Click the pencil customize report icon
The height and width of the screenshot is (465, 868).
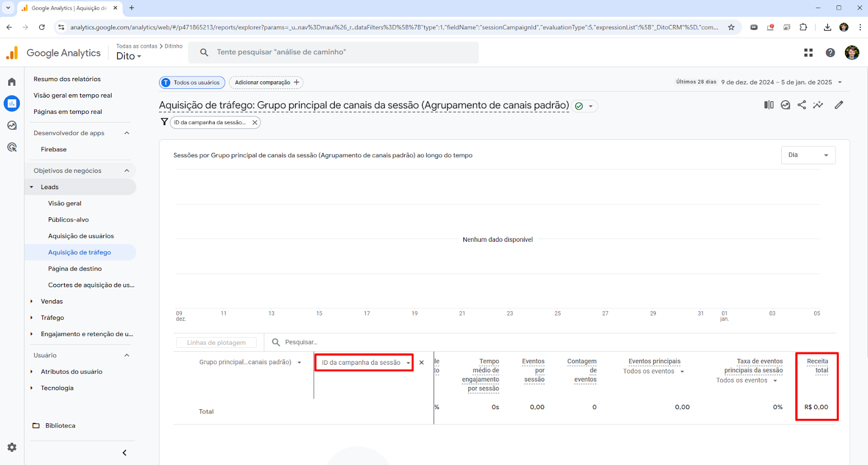(x=839, y=105)
